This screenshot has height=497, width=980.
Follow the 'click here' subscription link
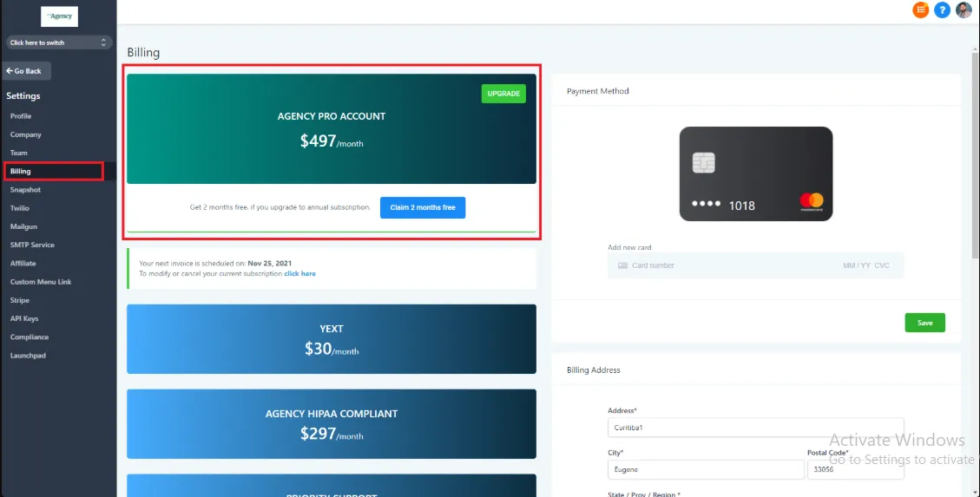pyautogui.click(x=300, y=273)
